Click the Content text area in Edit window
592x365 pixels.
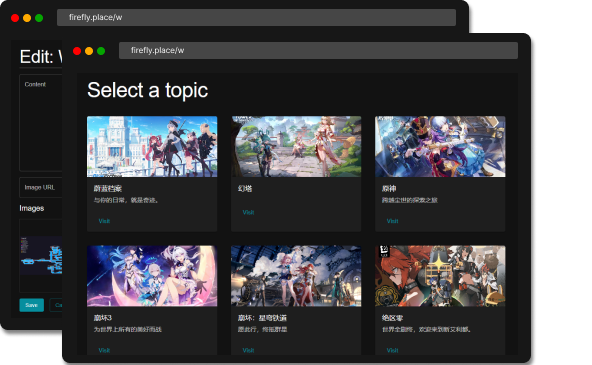[x=41, y=123]
